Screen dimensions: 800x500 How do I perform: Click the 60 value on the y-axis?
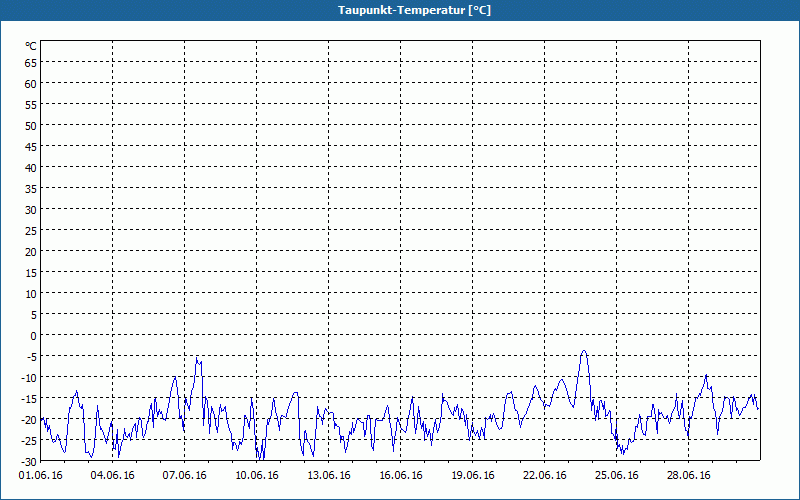[x=31, y=83]
